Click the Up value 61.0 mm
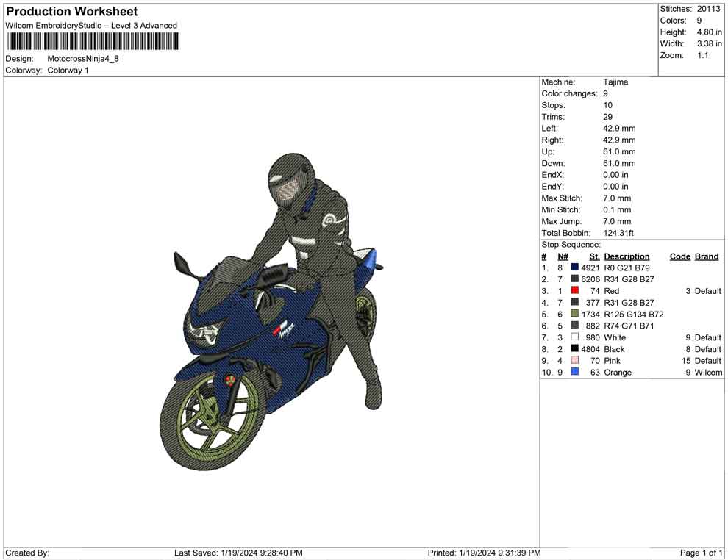 tap(619, 151)
